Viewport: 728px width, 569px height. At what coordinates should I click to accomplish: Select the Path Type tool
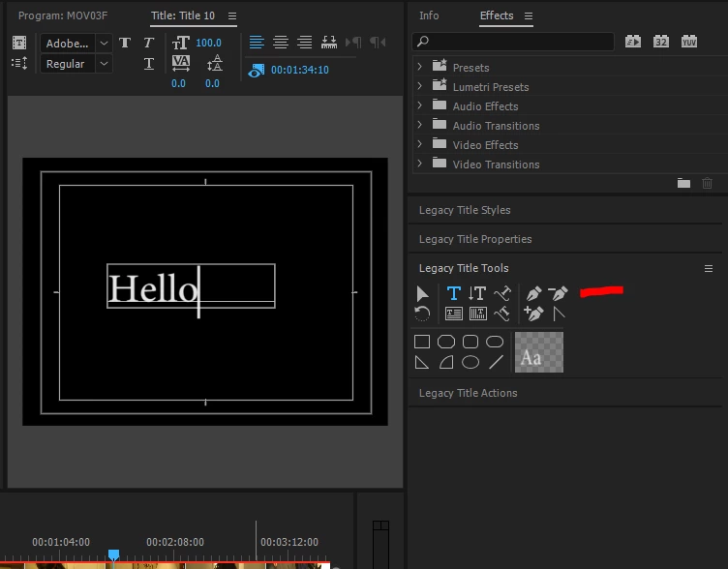tap(502, 294)
